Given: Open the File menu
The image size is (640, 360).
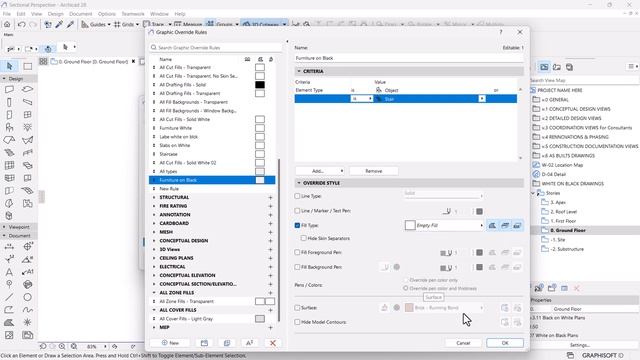Looking at the screenshot, I should click(7, 14).
